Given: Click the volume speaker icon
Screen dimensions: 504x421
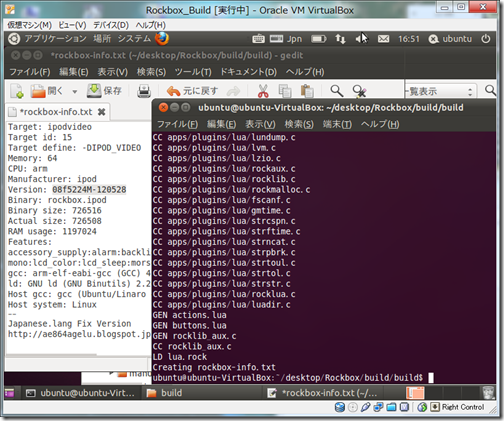Looking at the screenshot, I should coord(361,39).
